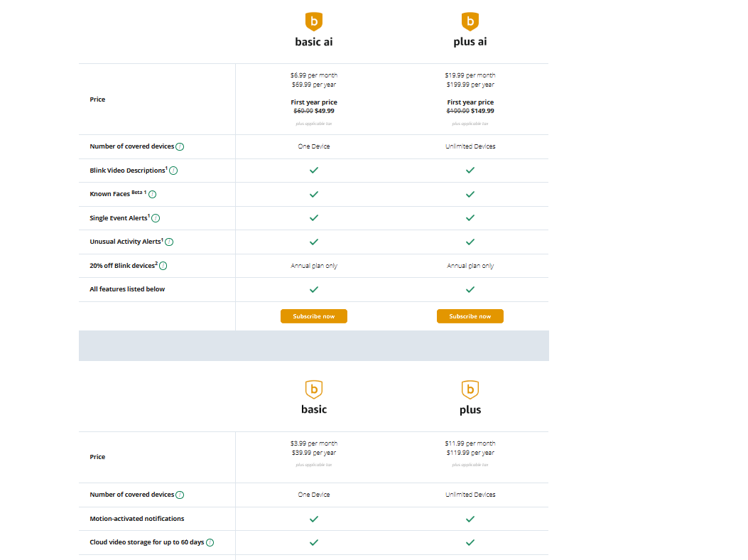Click '$119.99 per year' price text
This screenshot has height=560, width=748.
[x=470, y=453]
